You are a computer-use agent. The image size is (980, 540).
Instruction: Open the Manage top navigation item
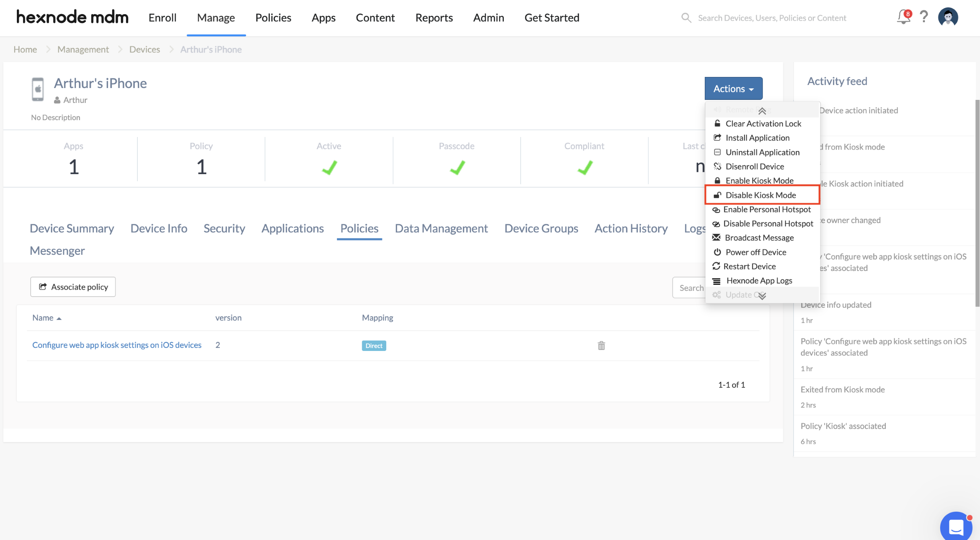(216, 18)
